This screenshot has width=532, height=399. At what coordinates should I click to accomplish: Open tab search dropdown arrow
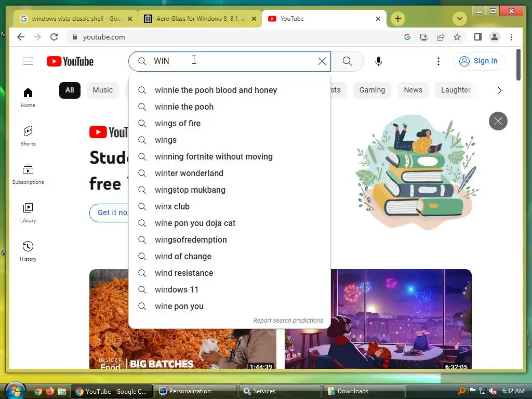460,19
